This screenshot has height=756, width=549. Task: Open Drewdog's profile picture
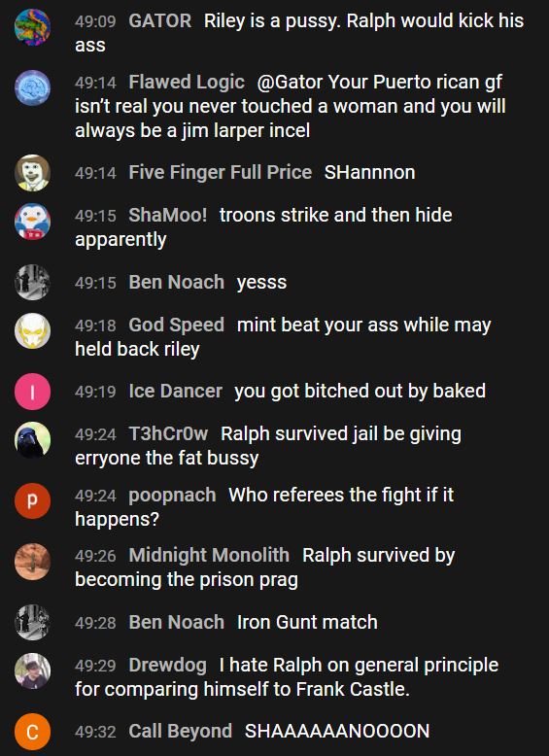click(32, 670)
